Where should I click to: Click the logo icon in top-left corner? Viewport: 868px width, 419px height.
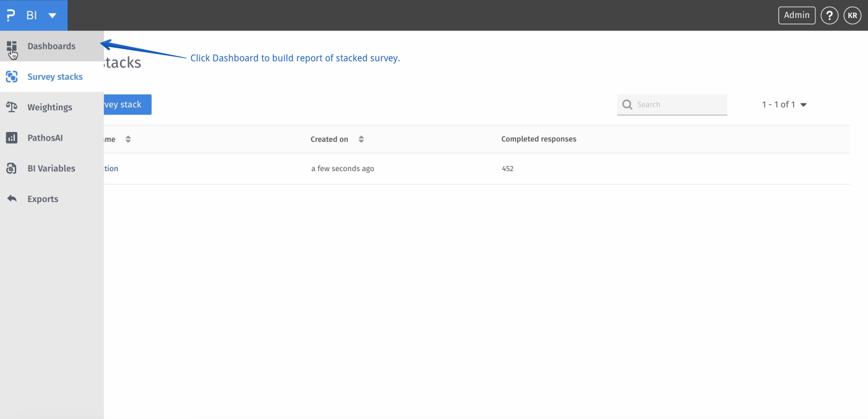[x=11, y=15]
